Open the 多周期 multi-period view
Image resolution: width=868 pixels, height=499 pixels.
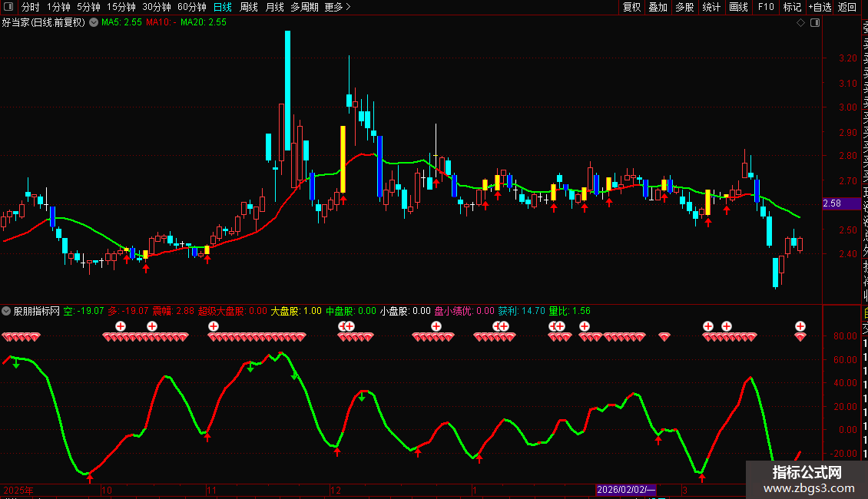[x=304, y=7]
